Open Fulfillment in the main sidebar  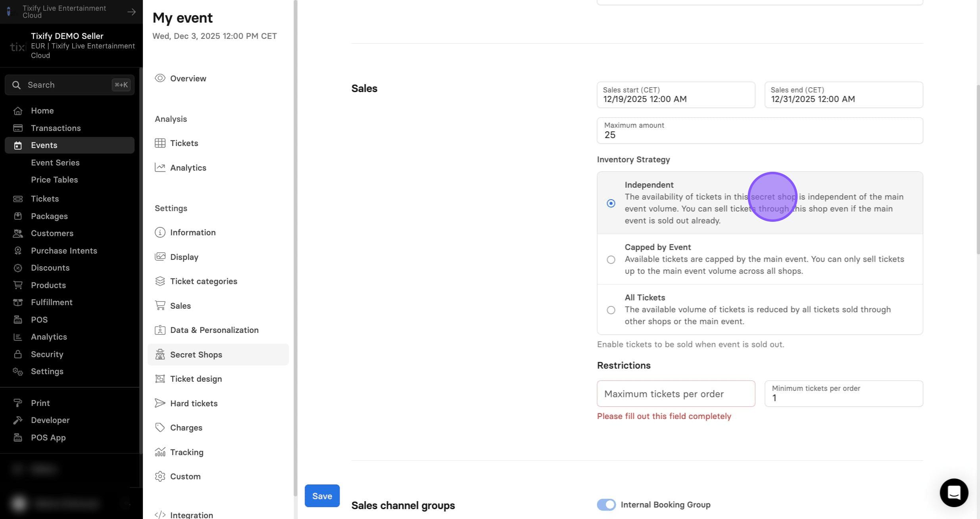[69, 302]
